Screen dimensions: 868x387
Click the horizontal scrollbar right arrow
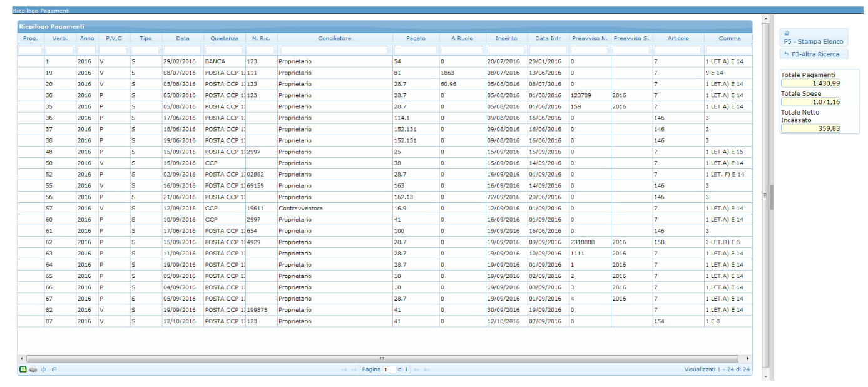point(748,358)
